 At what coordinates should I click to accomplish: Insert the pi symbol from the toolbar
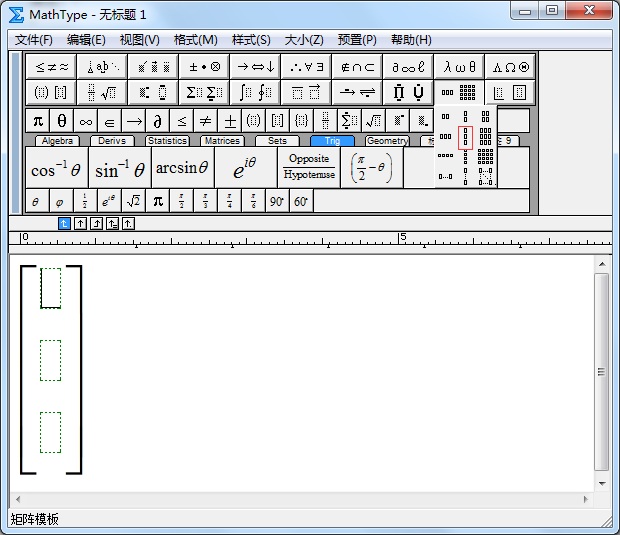[37, 121]
